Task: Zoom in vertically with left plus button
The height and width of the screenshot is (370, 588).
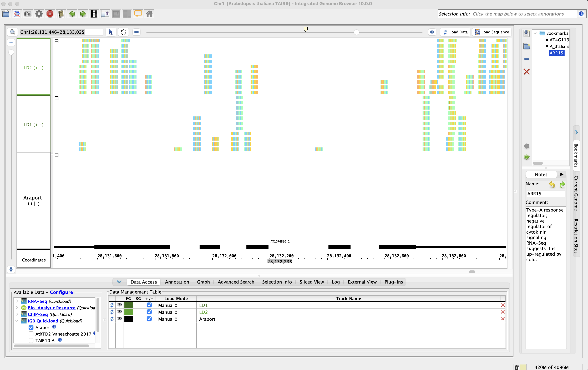Action: [11, 269]
